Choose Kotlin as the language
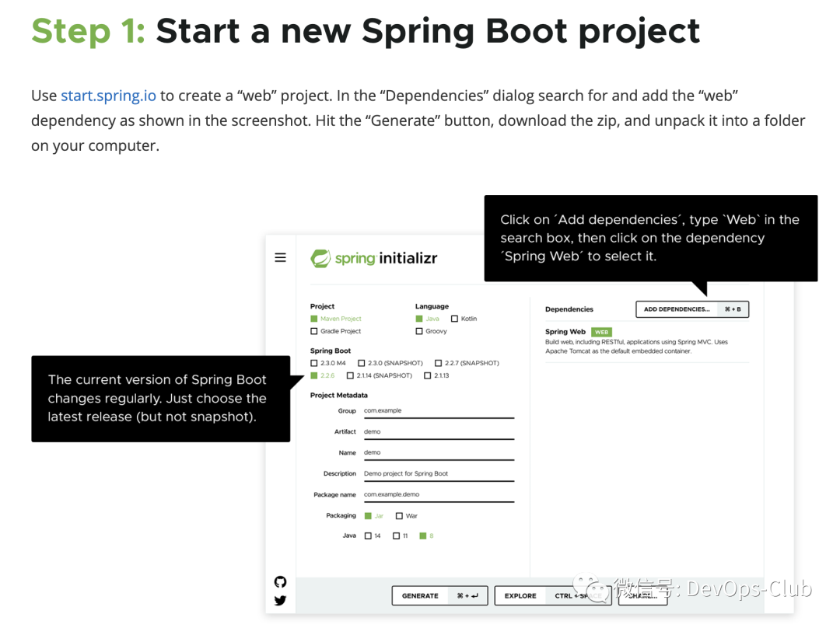 [464, 319]
